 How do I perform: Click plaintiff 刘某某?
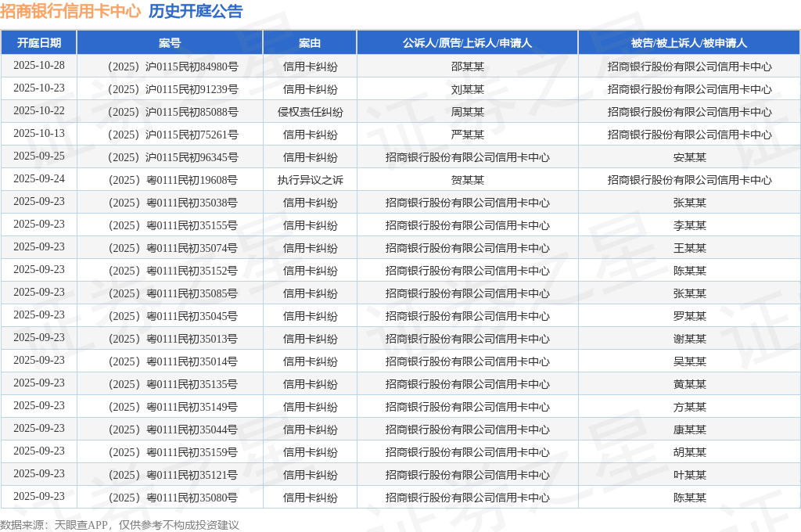coord(468,89)
